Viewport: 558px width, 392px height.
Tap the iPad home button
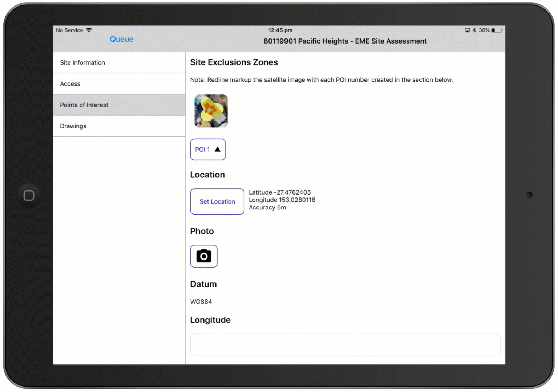coord(29,196)
